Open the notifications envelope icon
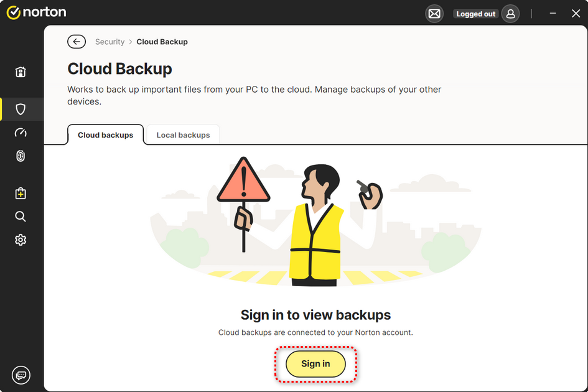 [x=434, y=14]
